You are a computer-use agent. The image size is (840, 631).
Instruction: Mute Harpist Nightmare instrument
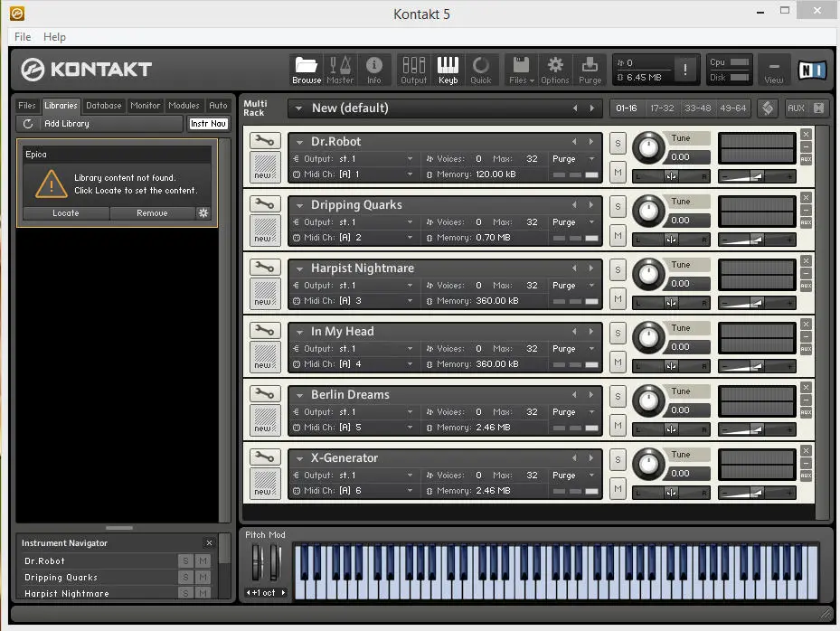pyautogui.click(x=618, y=299)
